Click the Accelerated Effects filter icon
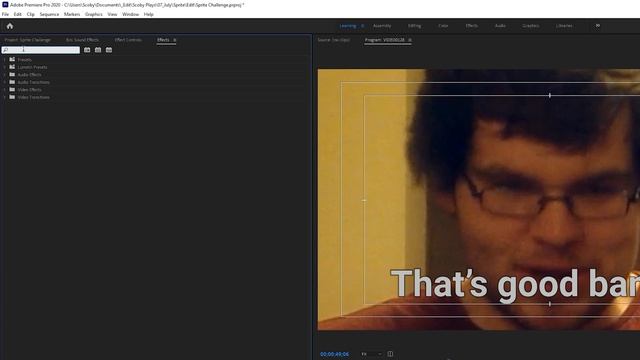640x360 pixels. (87, 50)
